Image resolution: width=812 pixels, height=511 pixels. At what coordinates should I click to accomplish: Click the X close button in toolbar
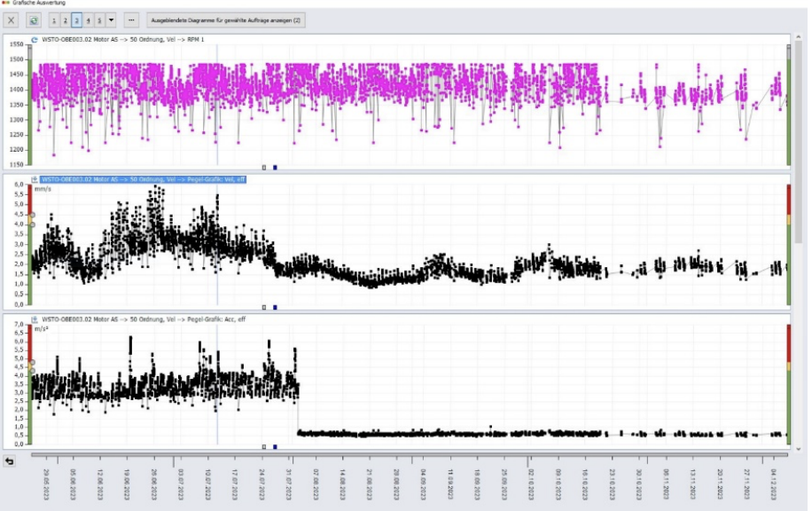pos(12,20)
